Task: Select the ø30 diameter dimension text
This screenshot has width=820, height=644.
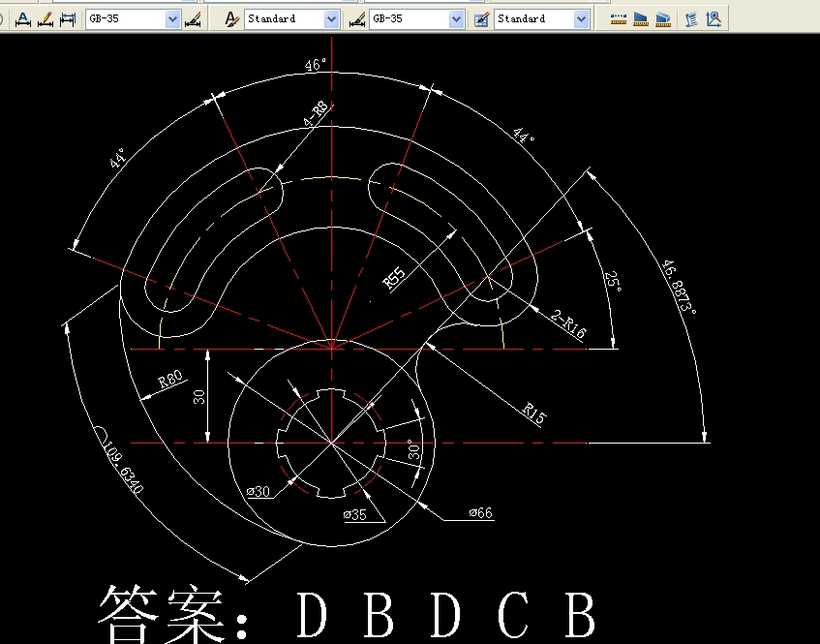Action: pos(258,492)
